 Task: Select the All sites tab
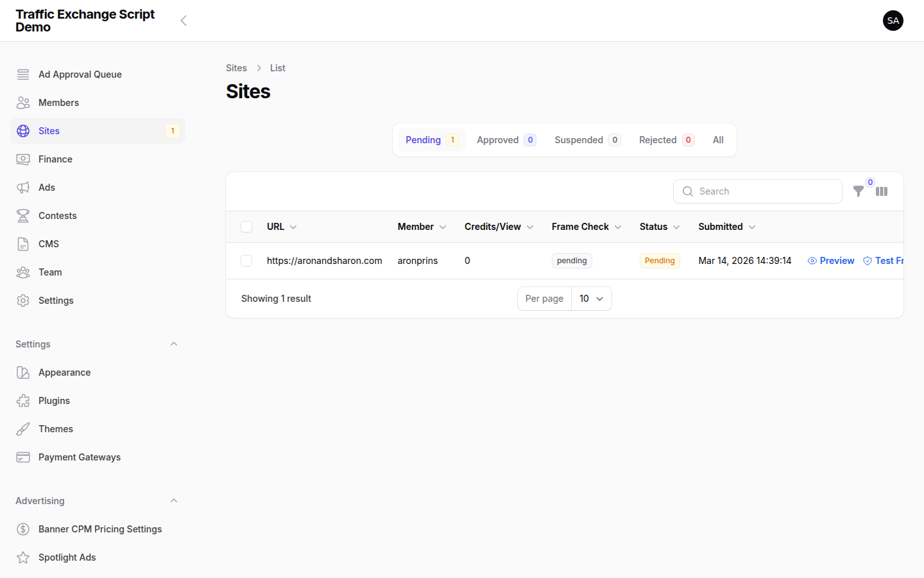[718, 139]
